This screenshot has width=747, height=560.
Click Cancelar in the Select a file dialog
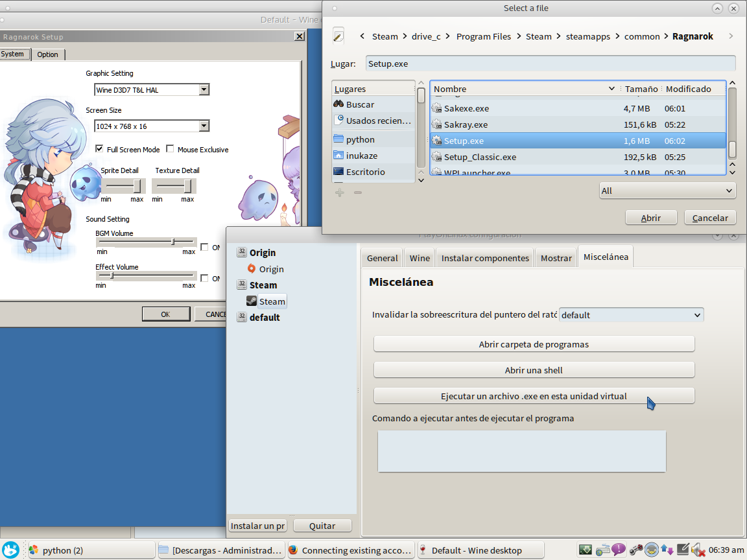[x=710, y=218]
